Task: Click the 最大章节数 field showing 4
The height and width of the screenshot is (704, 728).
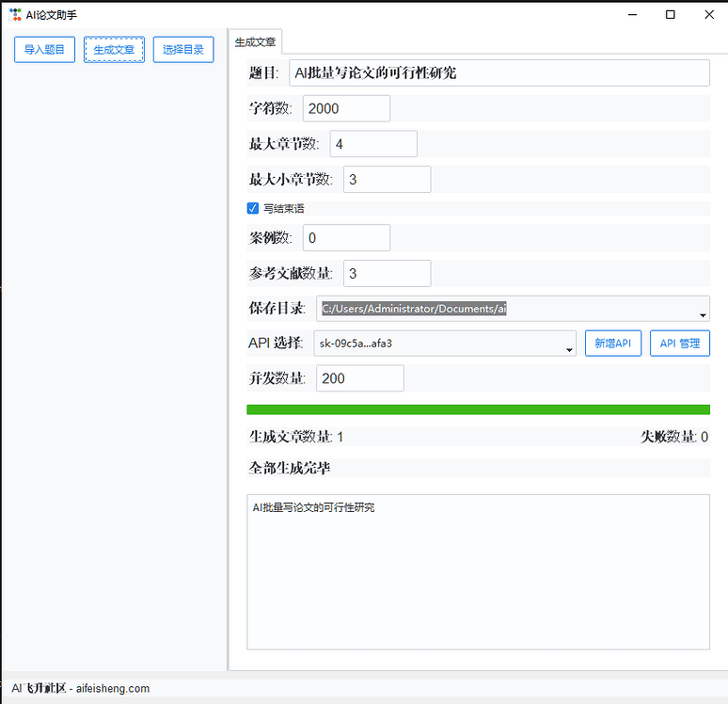Action: click(x=373, y=144)
